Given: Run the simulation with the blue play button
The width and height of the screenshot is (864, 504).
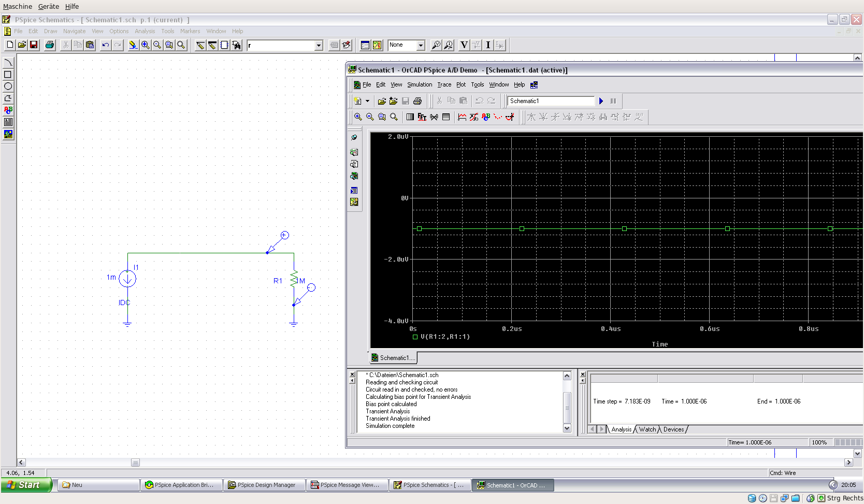Looking at the screenshot, I should (x=601, y=101).
